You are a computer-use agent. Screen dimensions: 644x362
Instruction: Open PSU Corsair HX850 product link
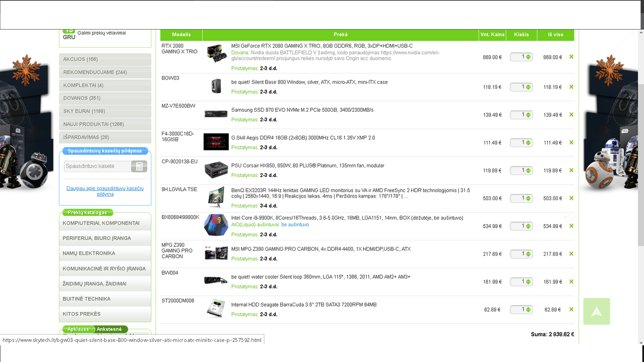coord(308,165)
